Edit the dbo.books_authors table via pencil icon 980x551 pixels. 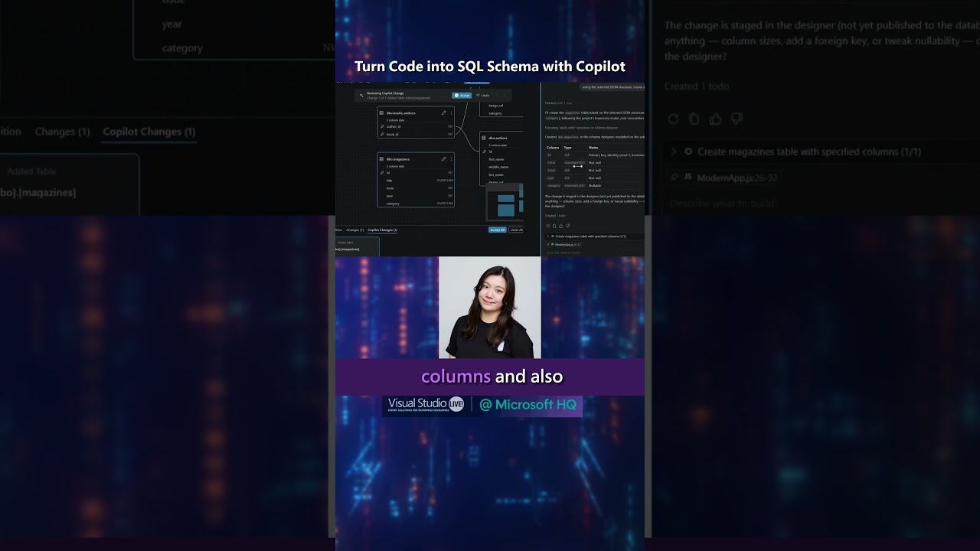443,113
